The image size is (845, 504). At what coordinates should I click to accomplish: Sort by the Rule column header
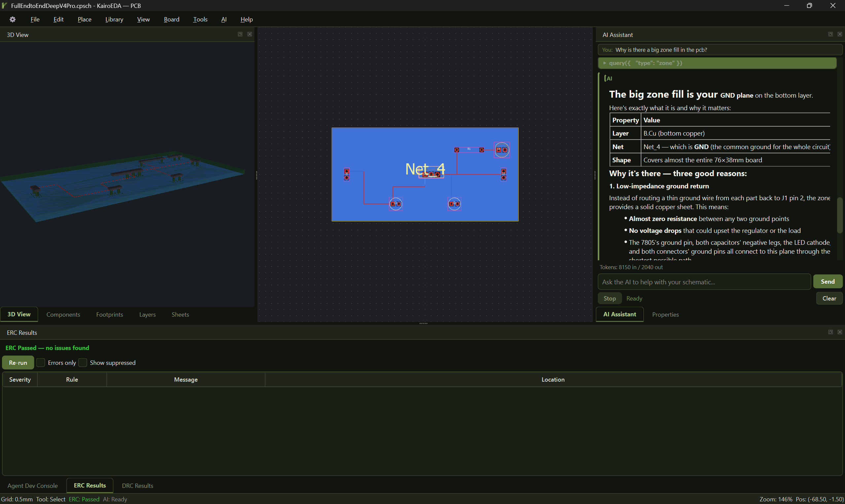click(72, 379)
